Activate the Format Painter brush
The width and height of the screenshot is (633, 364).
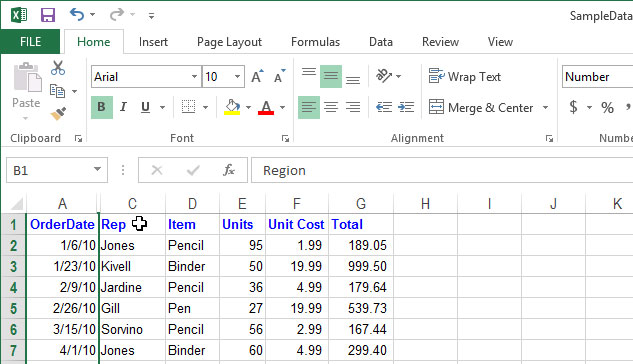[58, 114]
